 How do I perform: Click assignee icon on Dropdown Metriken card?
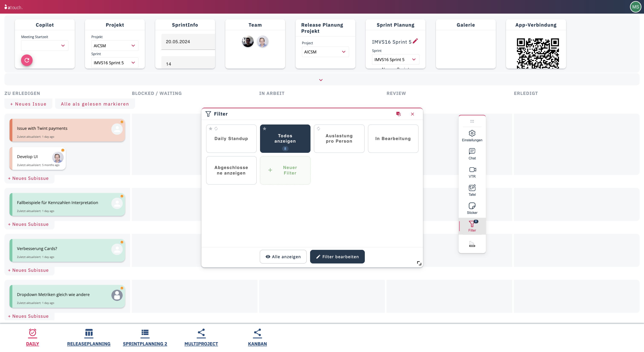click(x=117, y=295)
